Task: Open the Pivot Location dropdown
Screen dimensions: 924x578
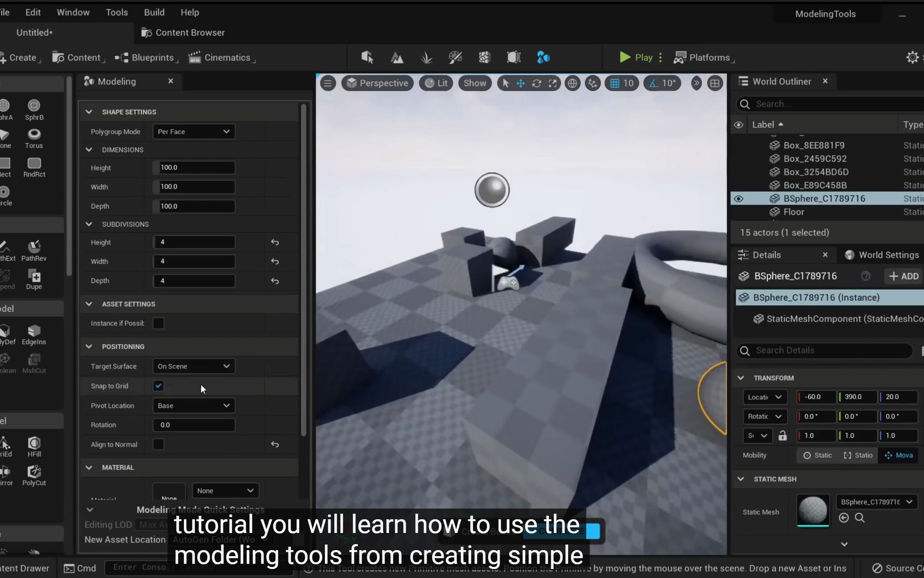Action: pyautogui.click(x=193, y=406)
